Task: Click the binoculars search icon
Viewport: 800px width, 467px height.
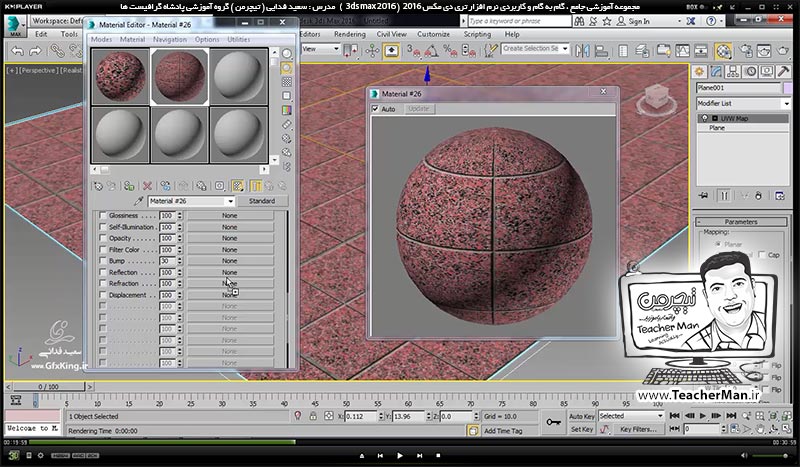Action: [579, 21]
